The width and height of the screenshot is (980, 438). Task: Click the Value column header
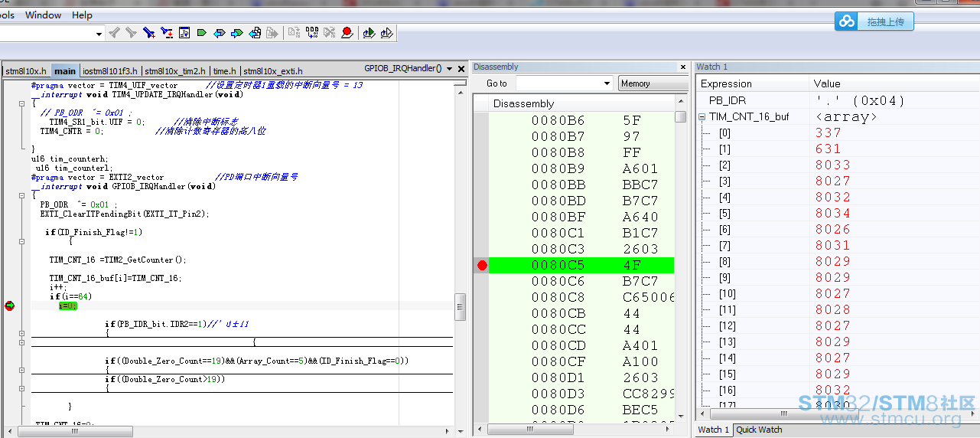click(894, 83)
